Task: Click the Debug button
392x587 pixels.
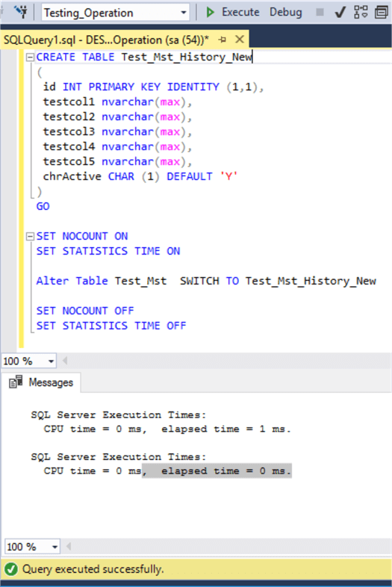Action: click(x=286, y=13)
